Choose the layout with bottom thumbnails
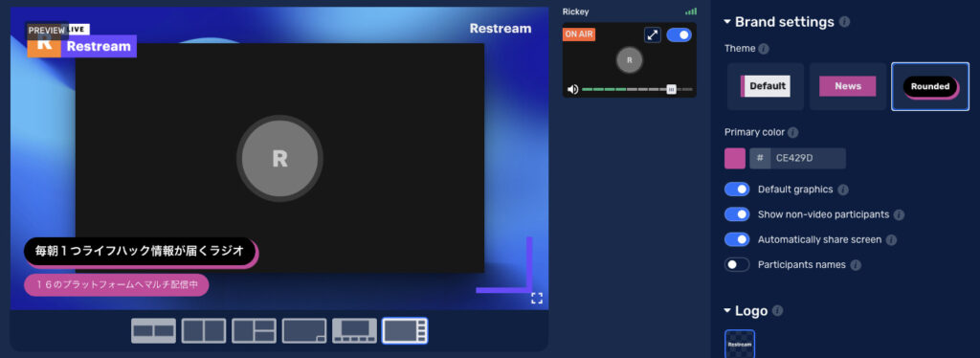This screenshot has width=980, height=358. (354, 330)
